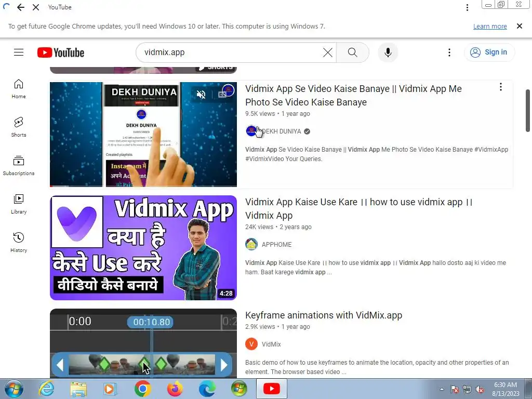This screenshot has width=532, height=399.
Task: Open the Dekh Duniya video thumbnail
Action: 143,135
